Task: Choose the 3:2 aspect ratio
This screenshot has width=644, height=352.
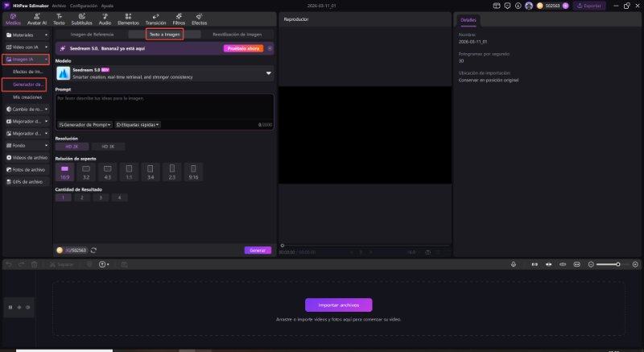Action: coord(86,172)
